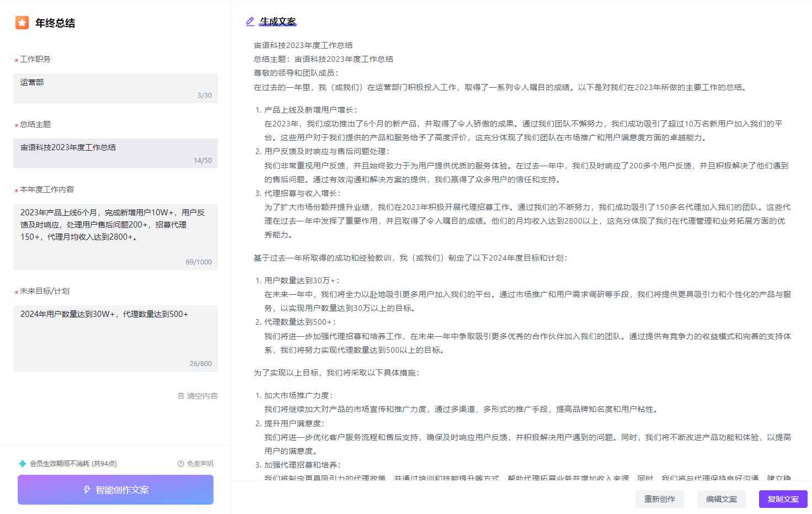Click the 未来目标/计划 text area
Screen dimensions: 812x514
[115, 338]
